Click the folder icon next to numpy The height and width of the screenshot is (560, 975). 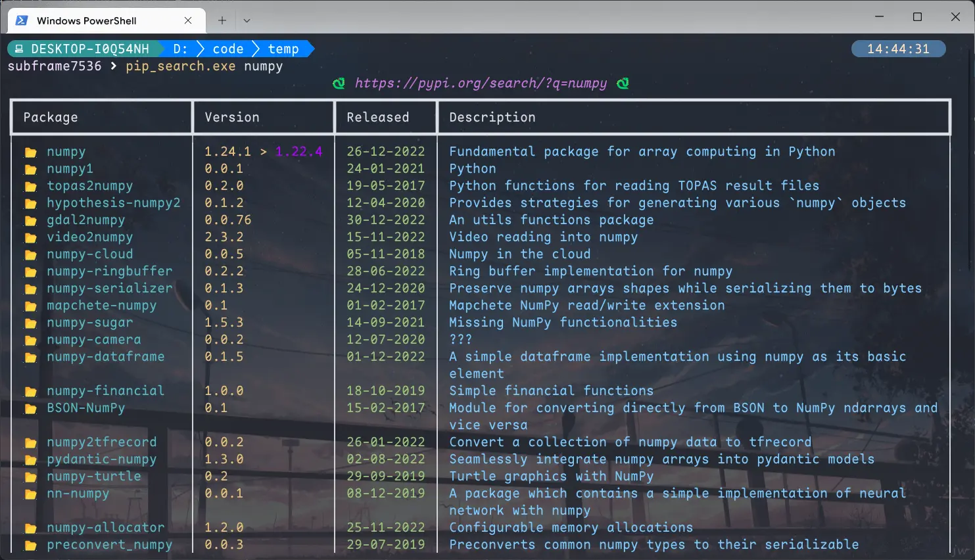click(30, 152)
